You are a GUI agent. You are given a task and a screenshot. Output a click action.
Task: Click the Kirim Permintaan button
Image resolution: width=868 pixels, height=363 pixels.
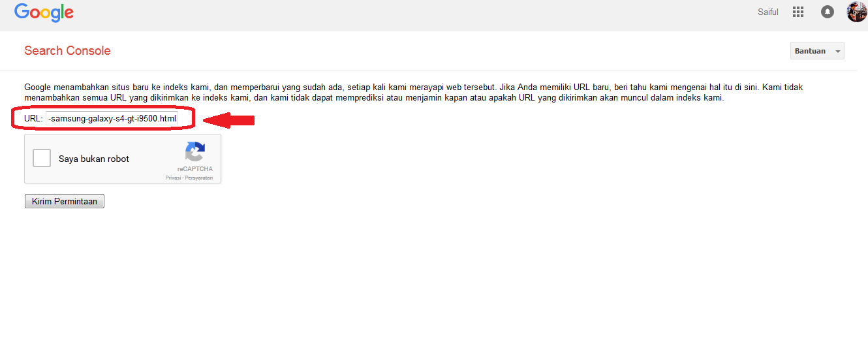[65, 201]
